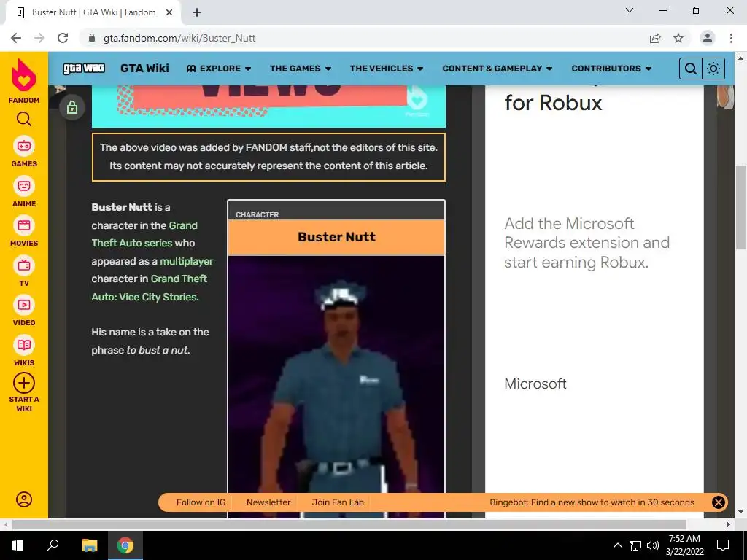This screenshot has width=747, height=560.
Task: Click the browser forward arrow
Action: [39, 38]
